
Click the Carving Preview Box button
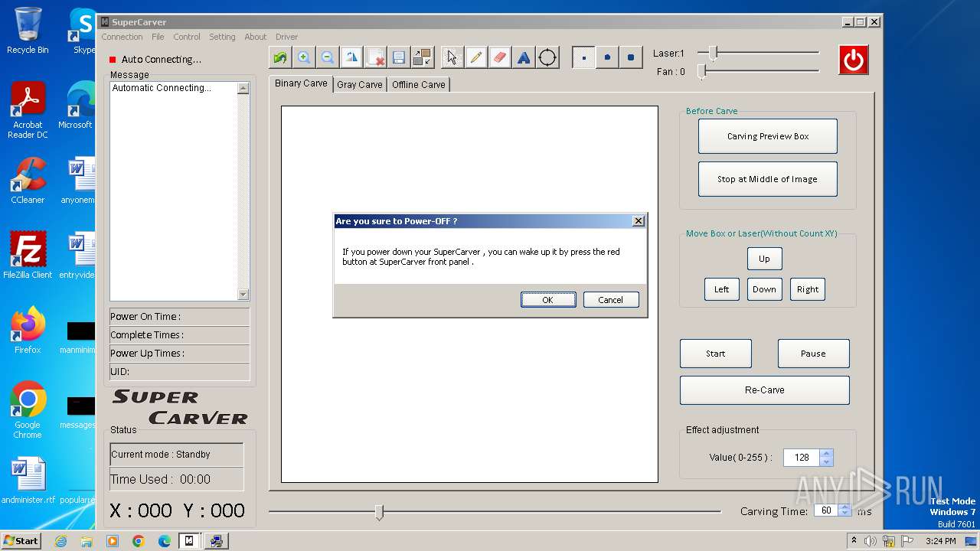tap(768, 136)
